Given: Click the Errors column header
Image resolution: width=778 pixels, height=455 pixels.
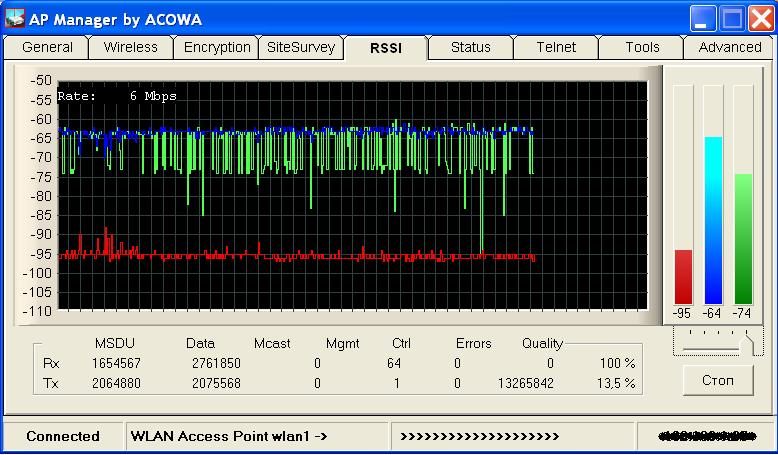Looking at the screenshot, I should click(x=473, y=343).
